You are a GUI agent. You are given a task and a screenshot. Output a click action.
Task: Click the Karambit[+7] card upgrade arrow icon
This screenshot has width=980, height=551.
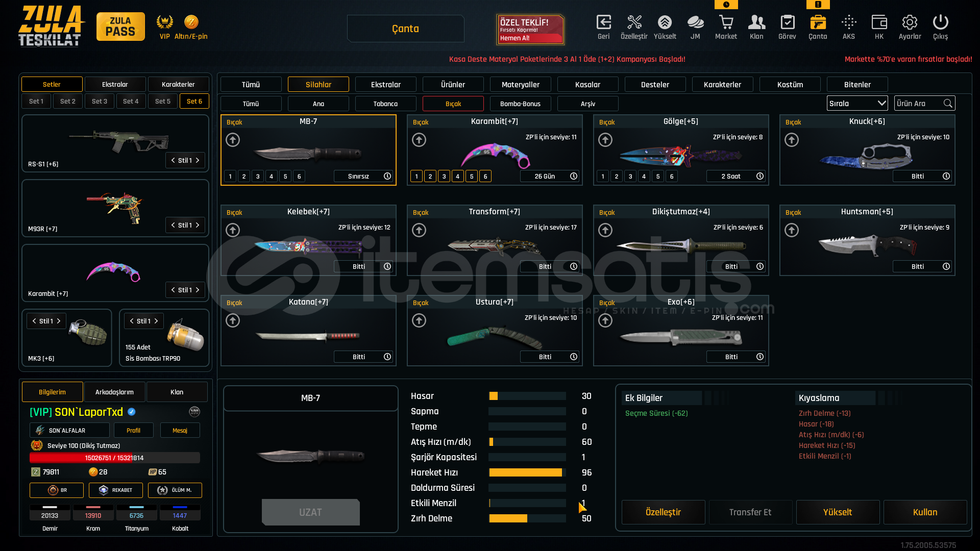click(419, 140)
